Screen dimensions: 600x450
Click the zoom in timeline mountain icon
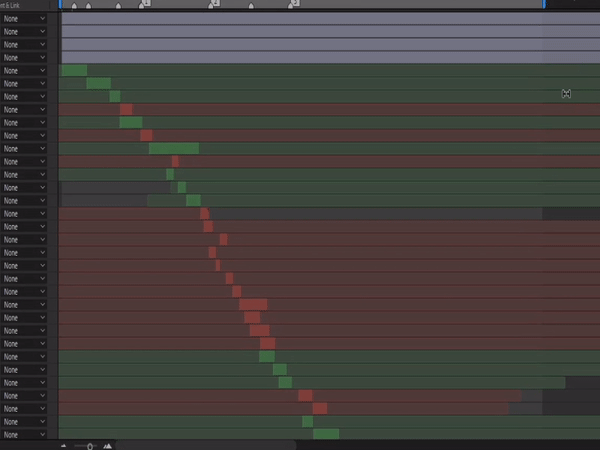tap(107, 445)
